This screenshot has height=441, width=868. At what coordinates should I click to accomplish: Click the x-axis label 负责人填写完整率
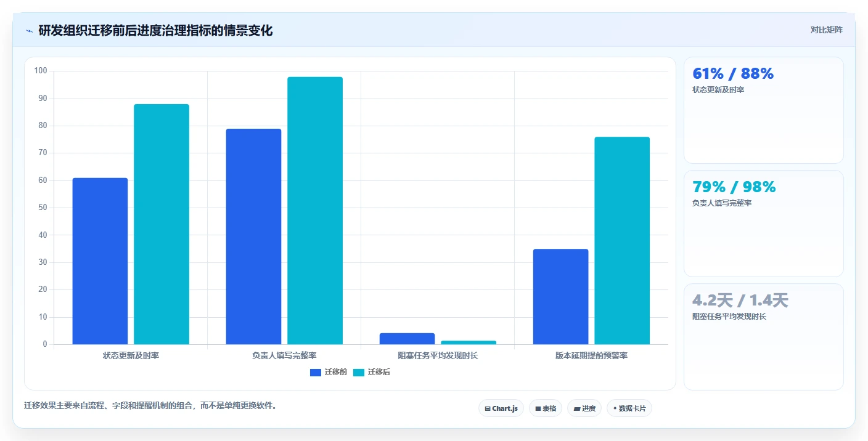coord(284,355)
